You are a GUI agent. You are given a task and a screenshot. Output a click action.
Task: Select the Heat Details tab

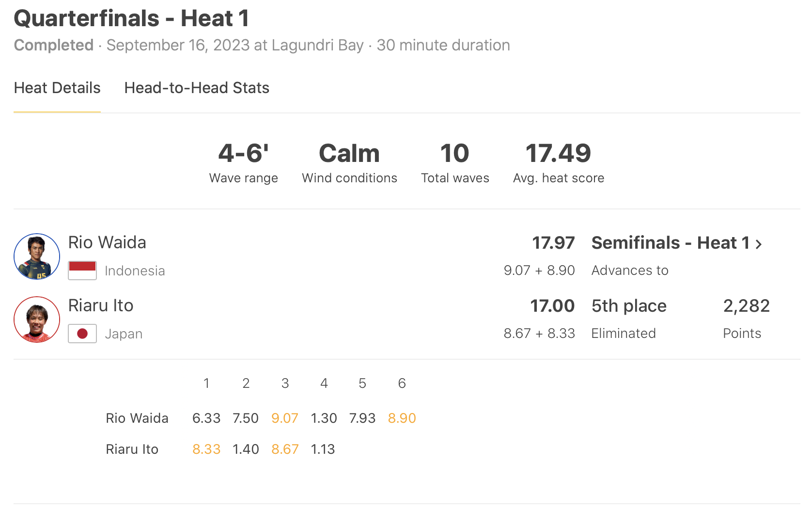(x=57, y=88)
